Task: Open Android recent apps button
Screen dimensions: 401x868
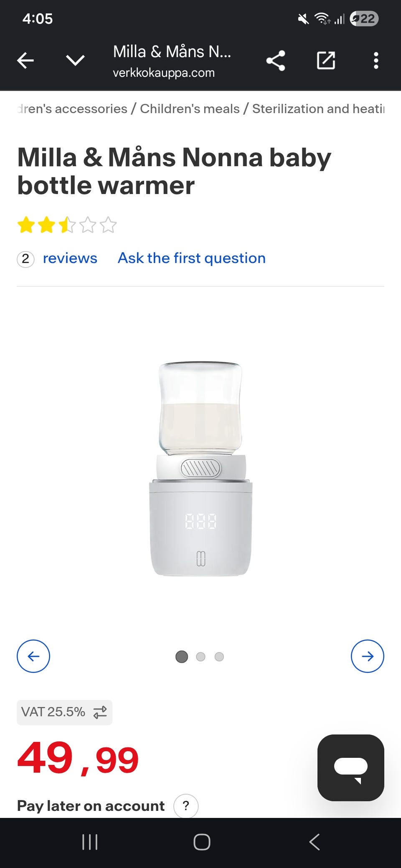Action: (90, 842)
